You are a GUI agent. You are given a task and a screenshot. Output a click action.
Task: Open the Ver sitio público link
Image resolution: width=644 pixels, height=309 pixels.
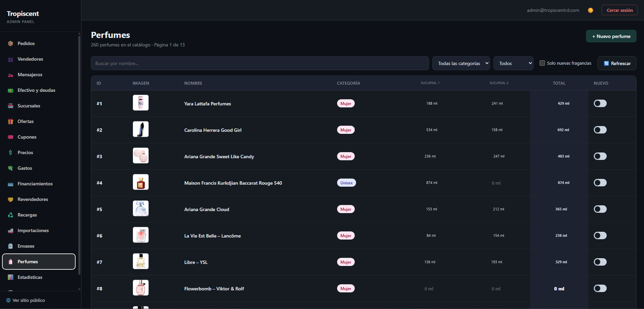[26, 300]
